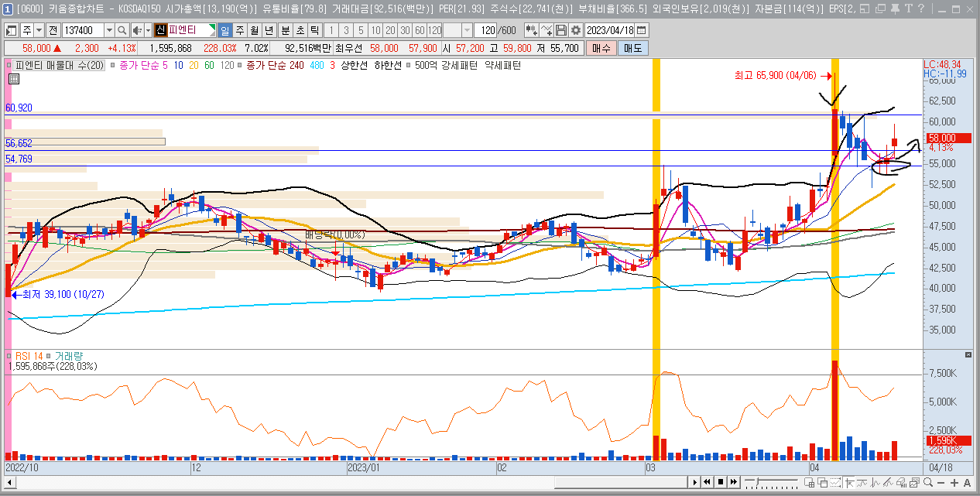The height and width of the screenshot is (496, 980).
Task: Select the 5 interval button
Action: pos(360,30)
